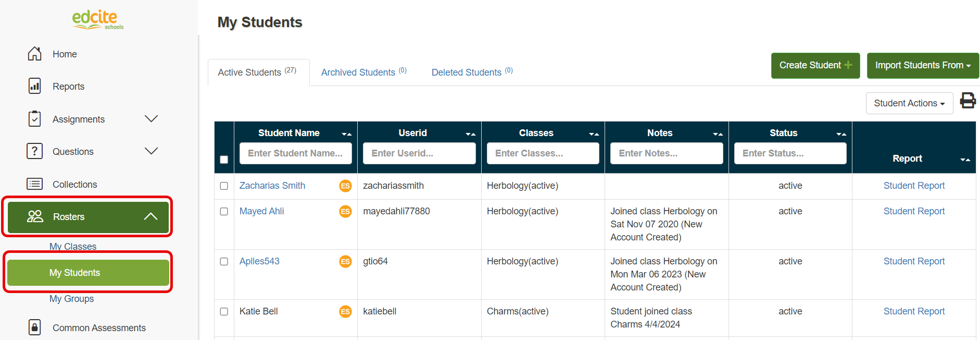Click the Questions question-mark icon
This screenshot has width=980, height=340.
click(x=34, y=151)
